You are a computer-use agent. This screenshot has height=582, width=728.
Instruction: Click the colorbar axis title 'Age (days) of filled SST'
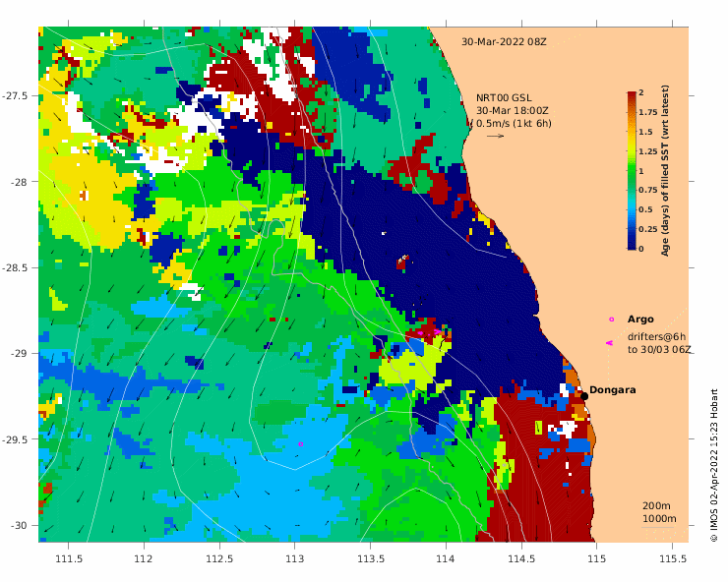(665, 170)
